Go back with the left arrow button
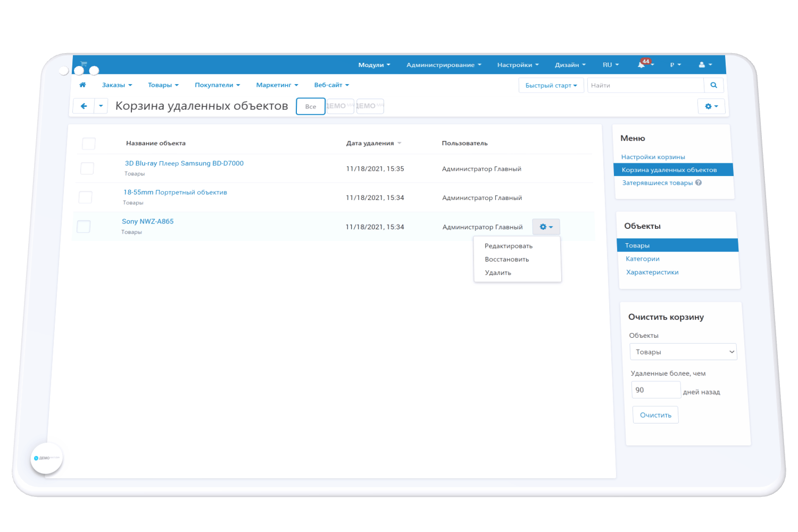Viewport: 798px width, 532px height. [x=84, y=106]
